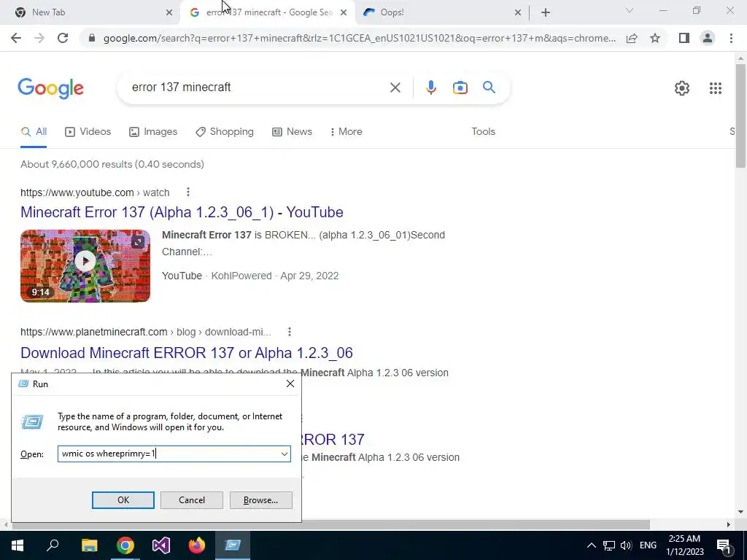This screenshot has height=560, width=747.
Task: Open Google search settings gear
Action: click(682, 88)
